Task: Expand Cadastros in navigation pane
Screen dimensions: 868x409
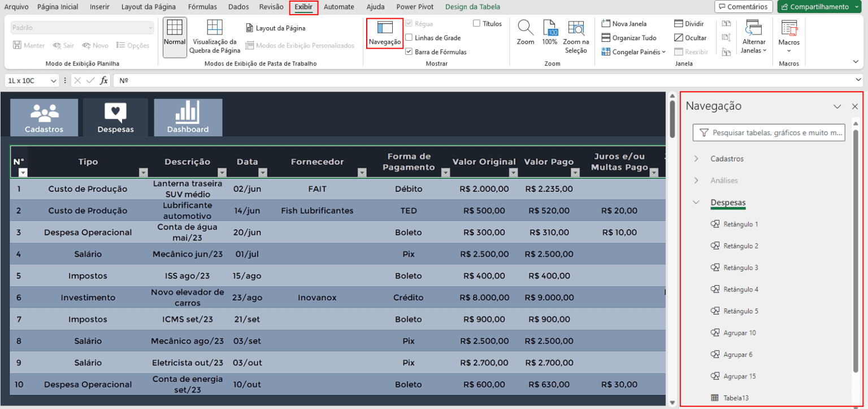Action: 696,159
